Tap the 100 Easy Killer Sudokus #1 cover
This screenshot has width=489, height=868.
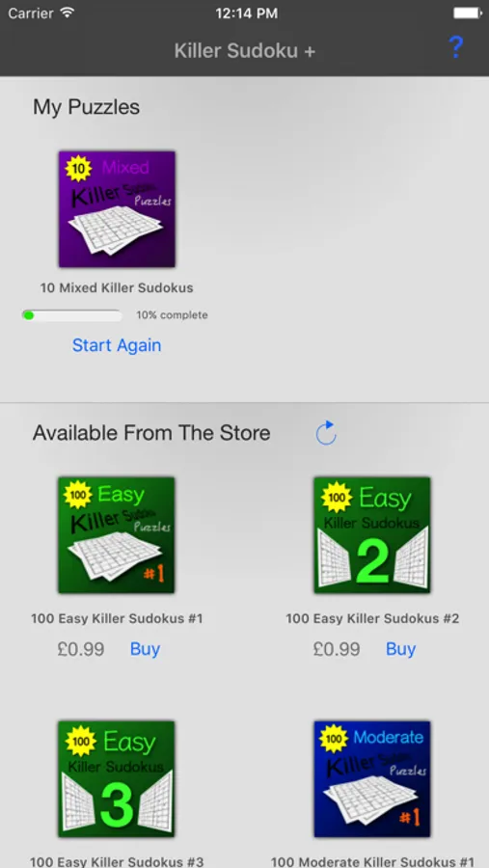click(117, 534)
